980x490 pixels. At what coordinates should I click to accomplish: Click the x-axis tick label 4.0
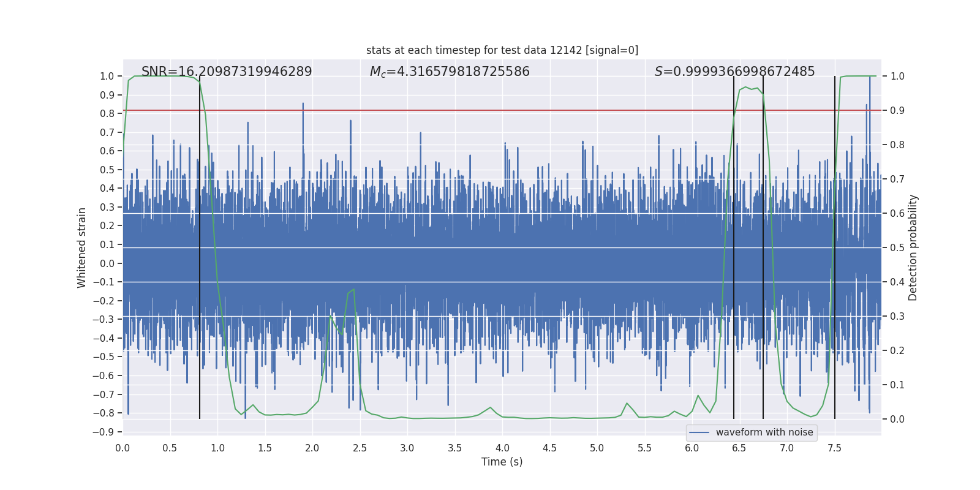click(502, 448)
